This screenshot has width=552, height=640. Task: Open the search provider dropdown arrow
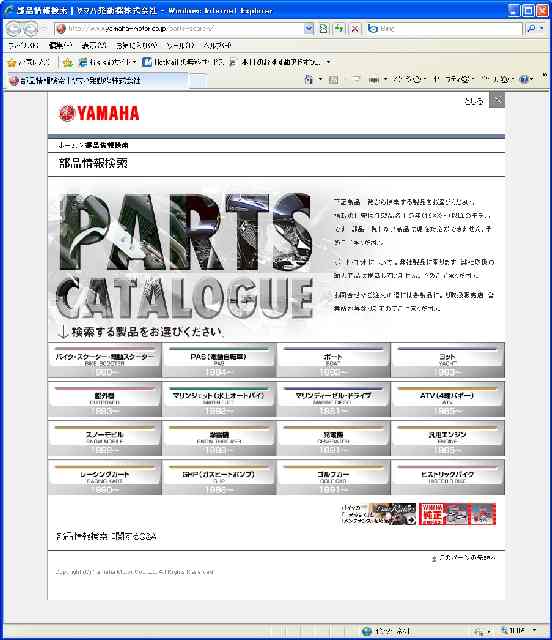coord(541,28)
